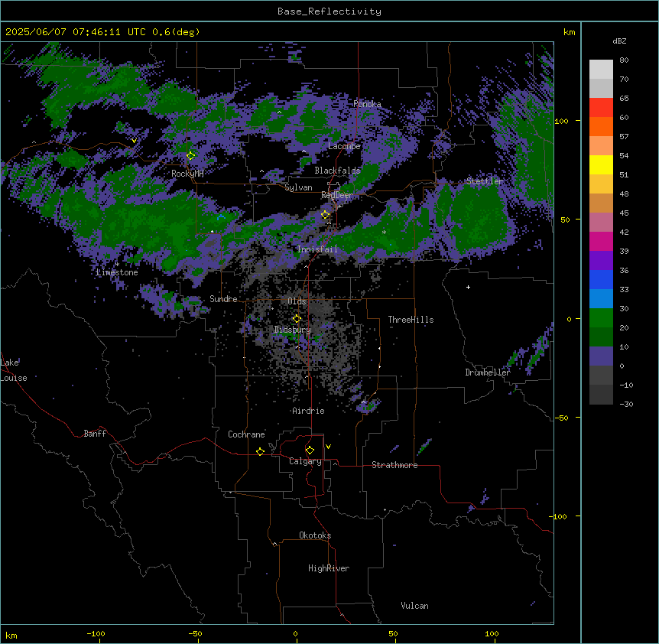Click the -100 tick on the horizontal axis
659x644 pixels.
tap(96, 633)
